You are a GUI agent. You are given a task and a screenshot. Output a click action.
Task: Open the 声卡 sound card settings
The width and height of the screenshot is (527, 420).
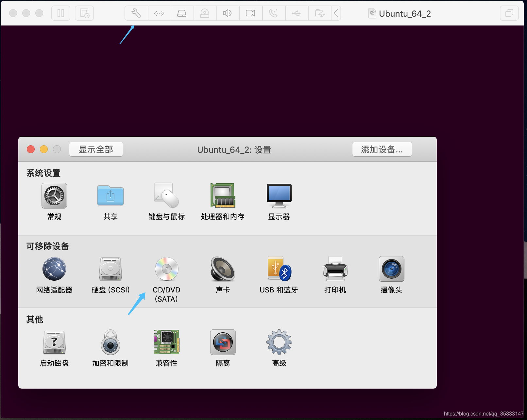click(x=223, y=269)
